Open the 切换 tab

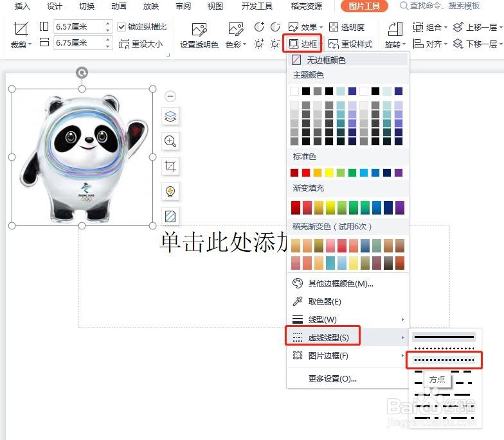(86, 6)
